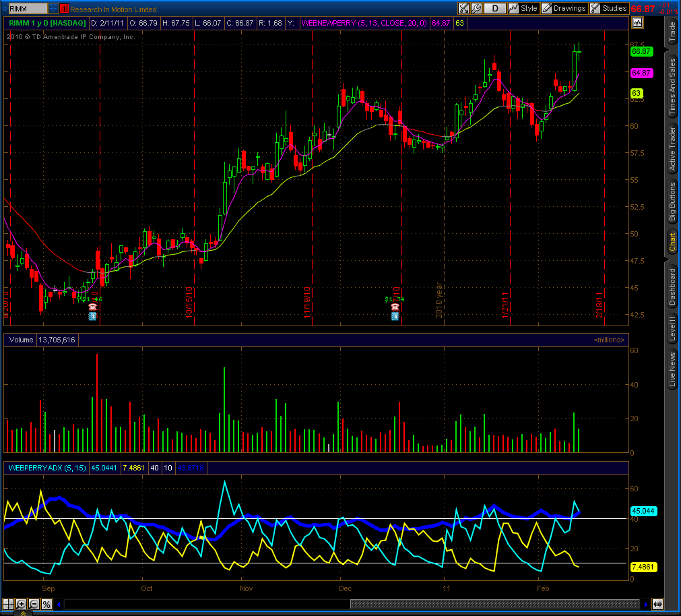Click the red 66.87 last price quote
Image resolution: width=681 pixels, height=616 pixels.
click(643, 9)
